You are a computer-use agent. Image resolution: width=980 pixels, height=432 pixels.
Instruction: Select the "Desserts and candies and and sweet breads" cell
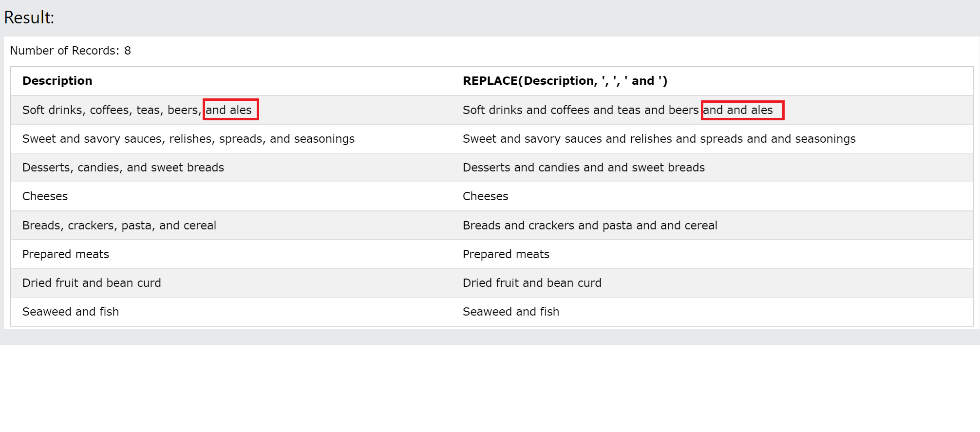point(583,168)
